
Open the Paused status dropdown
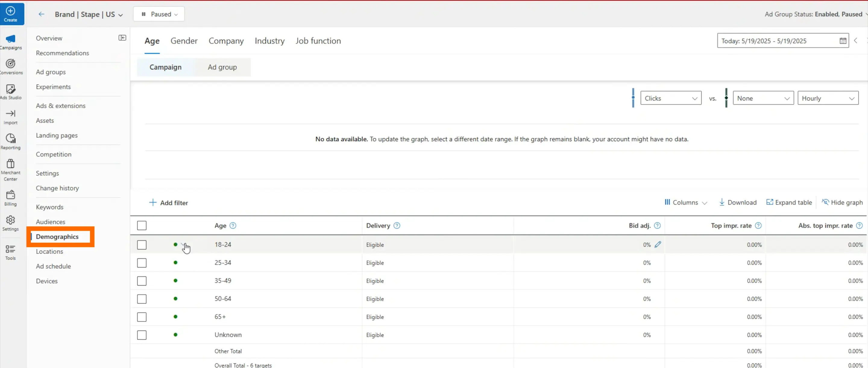tap(159, 14)
